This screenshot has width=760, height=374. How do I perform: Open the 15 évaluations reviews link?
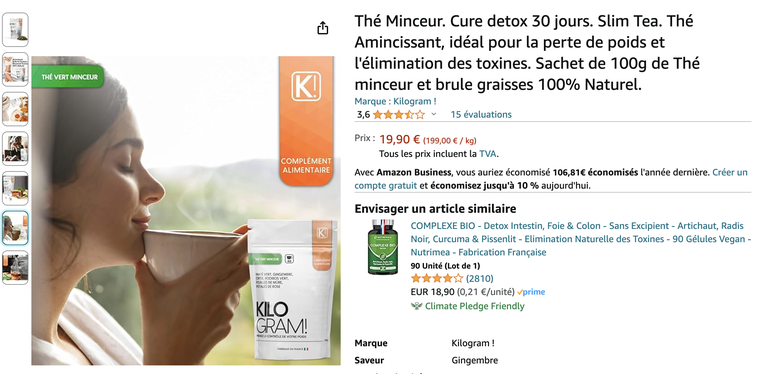(481, 114)
